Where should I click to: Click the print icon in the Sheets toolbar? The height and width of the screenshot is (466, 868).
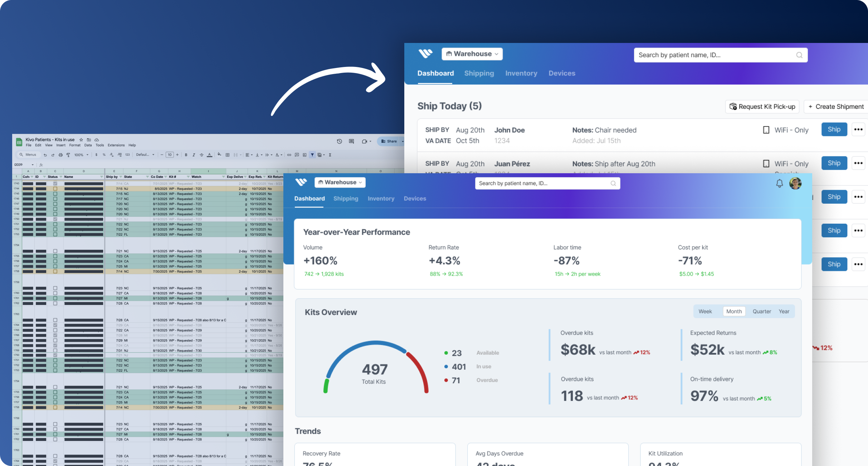tap(60, 155)
